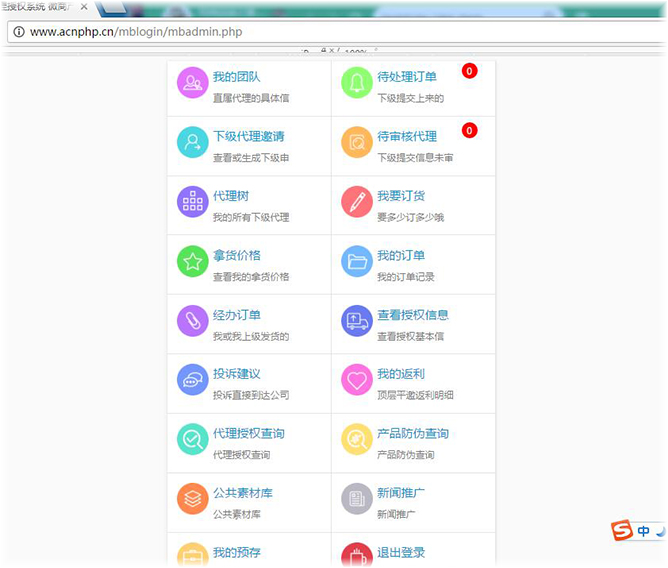
Task: Click the pink My Team (我的团队) icon
Action: pyautogui.click(x=192, y=83)
